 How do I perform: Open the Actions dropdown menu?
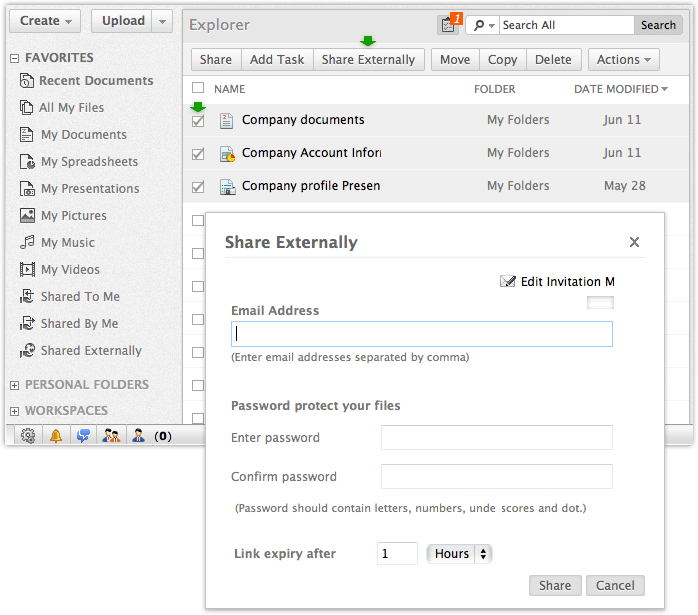click(623, 60)
